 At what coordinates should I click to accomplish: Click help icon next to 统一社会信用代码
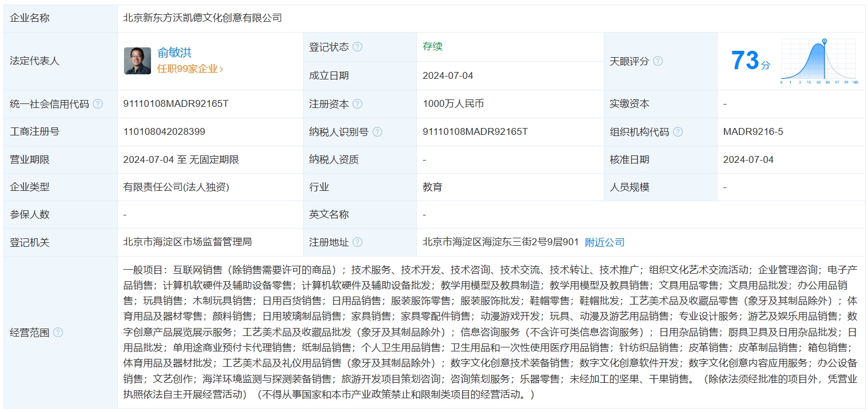point(98,104)
